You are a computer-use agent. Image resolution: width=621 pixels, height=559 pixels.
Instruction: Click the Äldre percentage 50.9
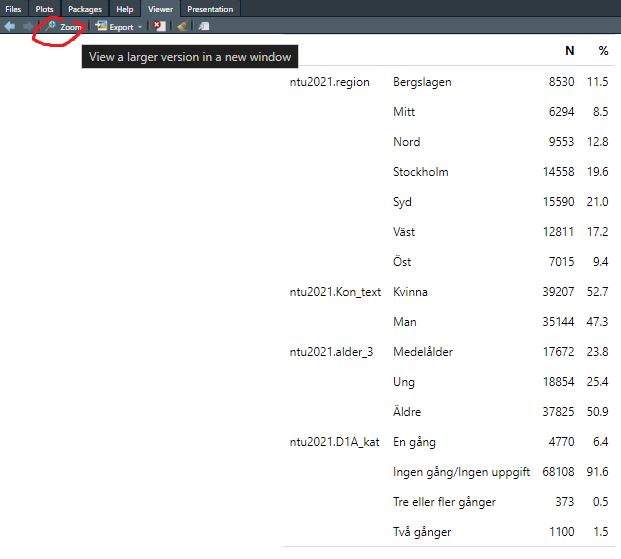click(x=597, y=412)
